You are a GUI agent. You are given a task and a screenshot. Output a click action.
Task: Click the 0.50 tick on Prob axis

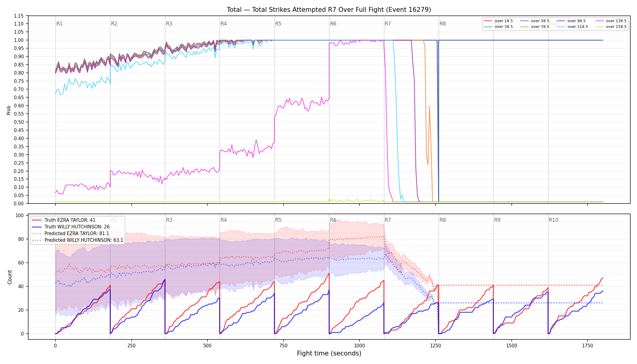tap(19, 122)
